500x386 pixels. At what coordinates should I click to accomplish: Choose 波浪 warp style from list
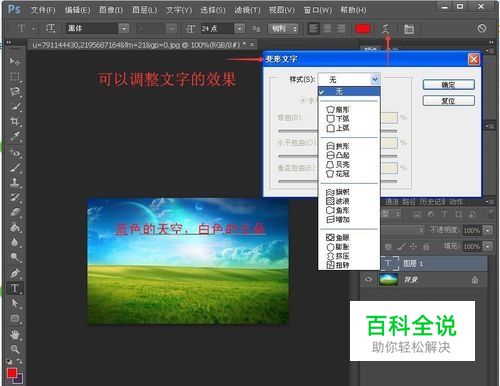click(x=338, y=201)
